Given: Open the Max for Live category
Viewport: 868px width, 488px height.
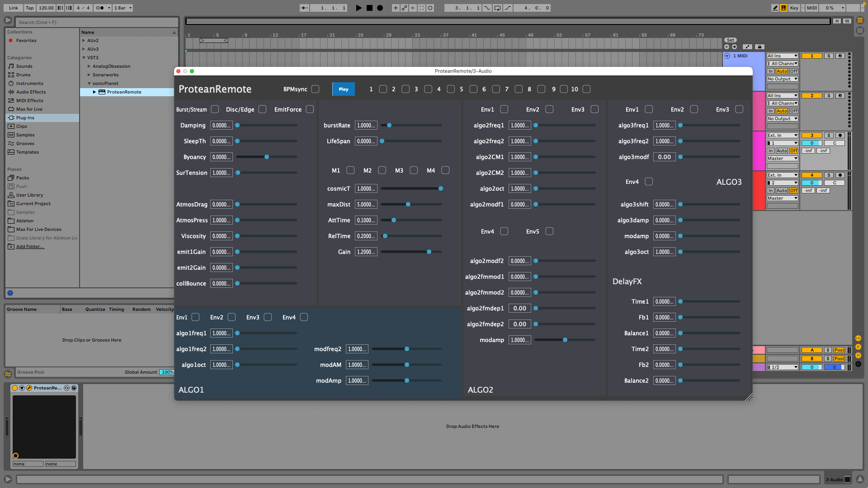Looking at the screenshot, I should tap(29, 109).
